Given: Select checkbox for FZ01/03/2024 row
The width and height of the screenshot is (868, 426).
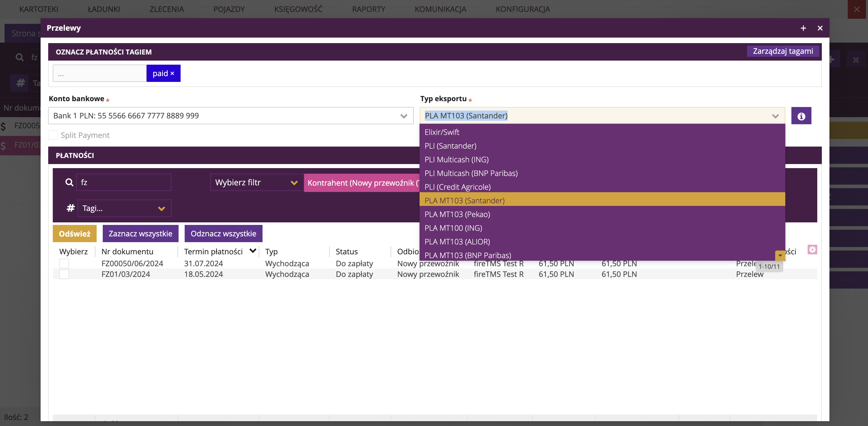Looking at the screenshot, I should click(64, 274).
